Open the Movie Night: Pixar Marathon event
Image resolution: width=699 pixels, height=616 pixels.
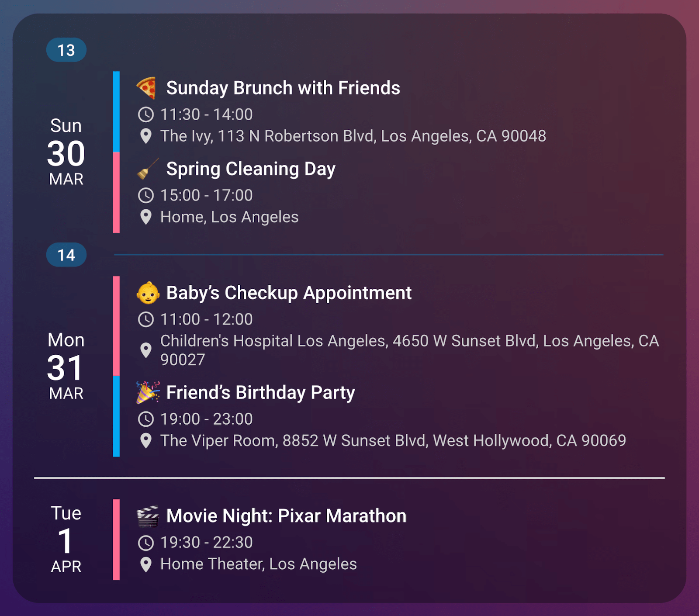click(286, 516)
